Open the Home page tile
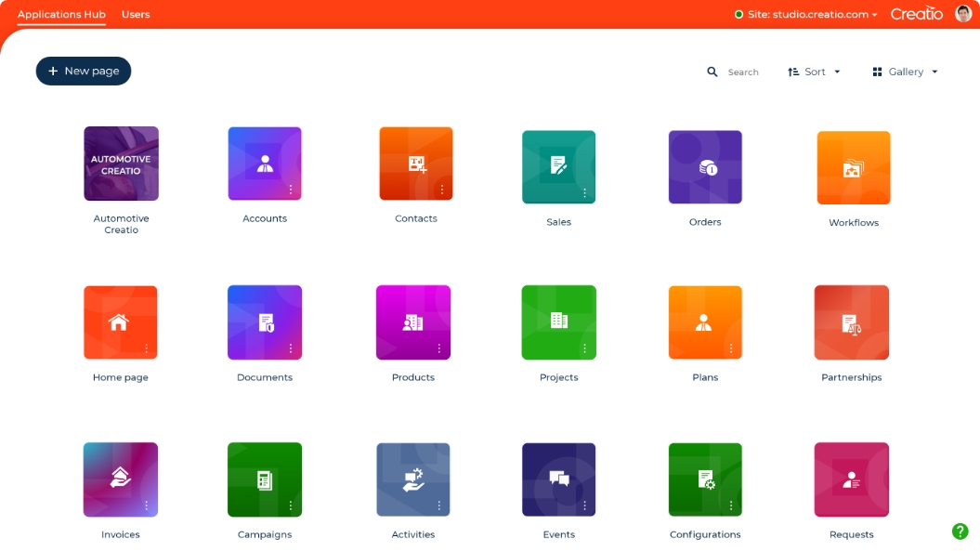The image size is (980, 551). [121, 322]
